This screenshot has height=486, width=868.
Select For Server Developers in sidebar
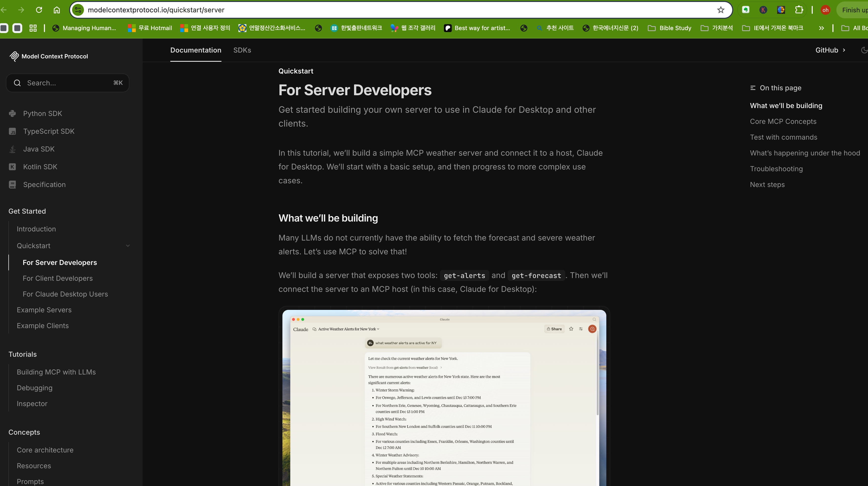(60, 262)
